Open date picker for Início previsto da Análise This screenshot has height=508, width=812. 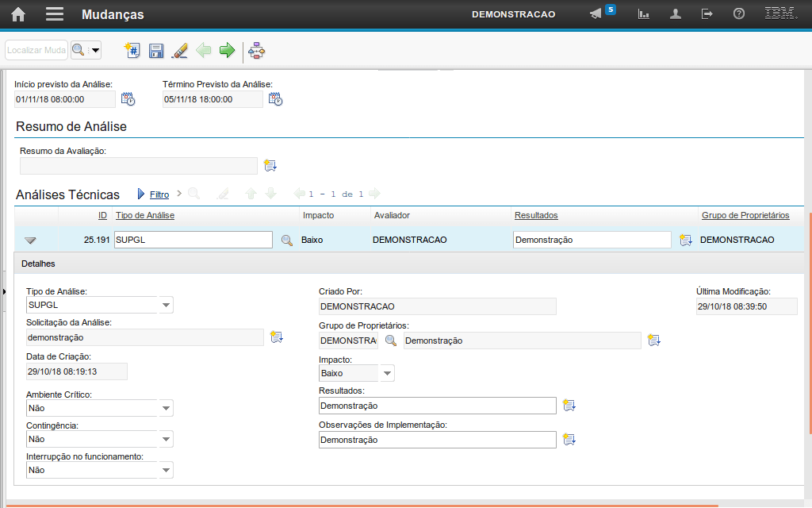[x=128, y=99]
